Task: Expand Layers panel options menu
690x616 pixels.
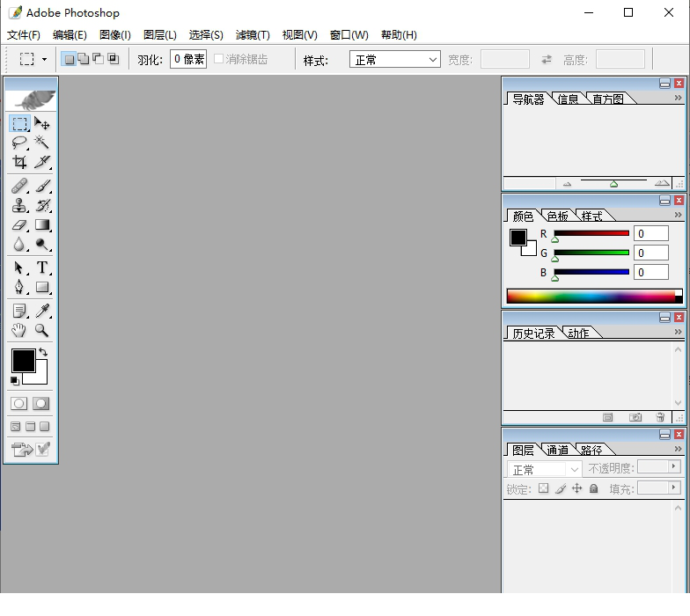Action: [x=678, y=449]
